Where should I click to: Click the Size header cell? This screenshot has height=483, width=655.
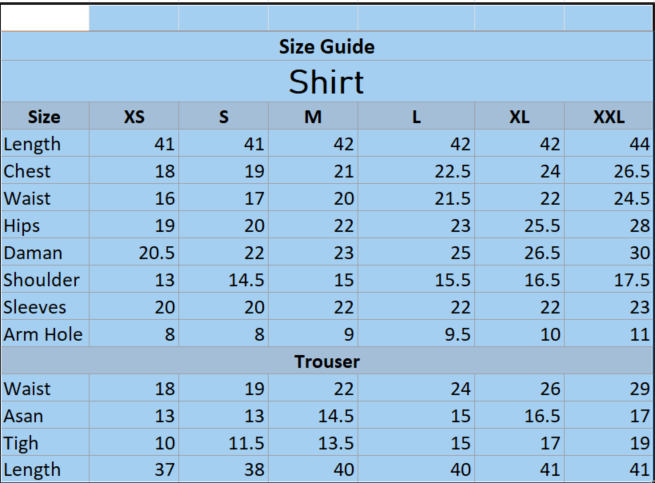pyautogui.click(x=45, y=116)
